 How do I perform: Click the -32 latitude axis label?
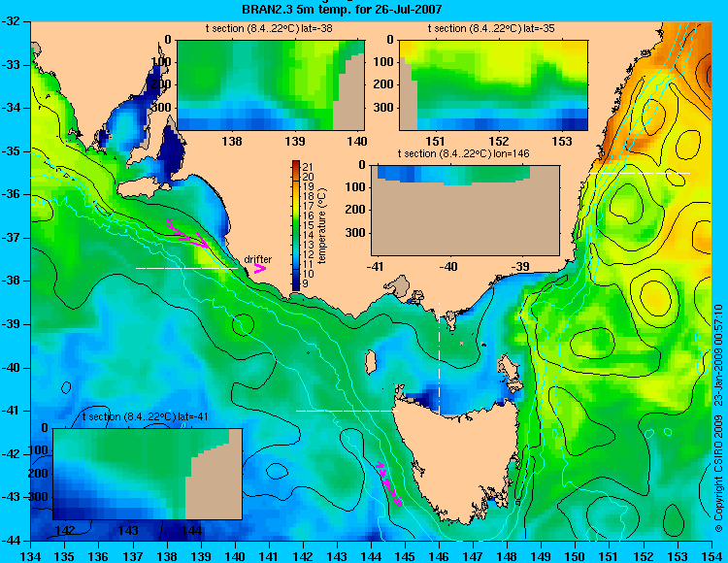click(x=11, y=21)
